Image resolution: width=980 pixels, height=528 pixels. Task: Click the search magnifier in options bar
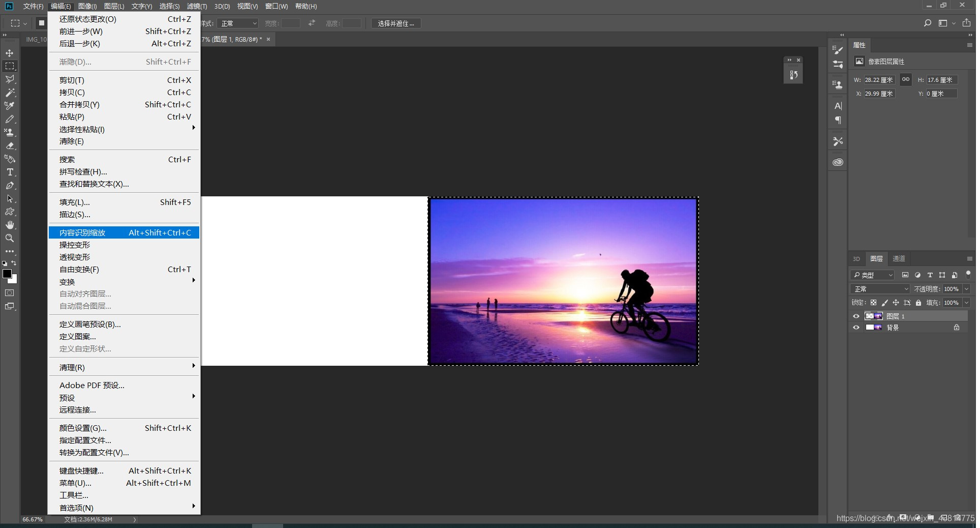(x=928, y=23)
